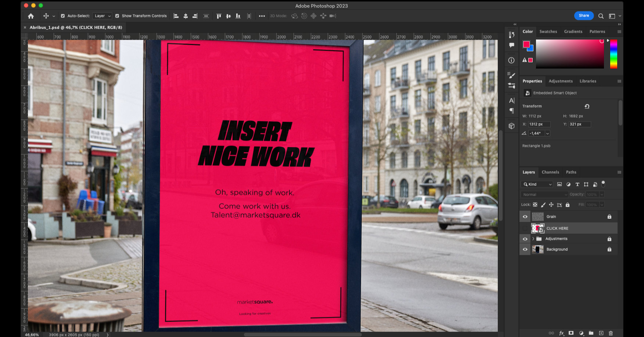The width and height of the screenshot is (644, 337).
Task: Add a layer mask
Action: click(x=571, y=333)
